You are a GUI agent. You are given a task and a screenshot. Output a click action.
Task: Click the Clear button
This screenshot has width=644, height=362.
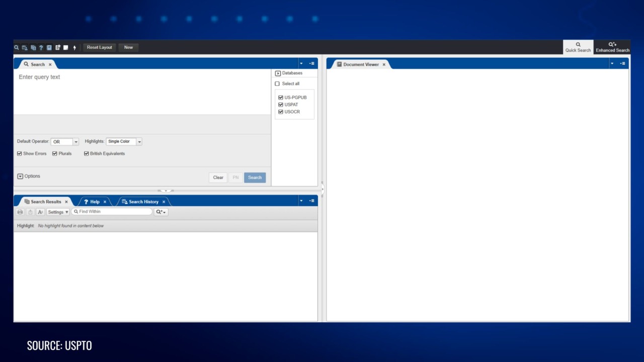(218, 177)
